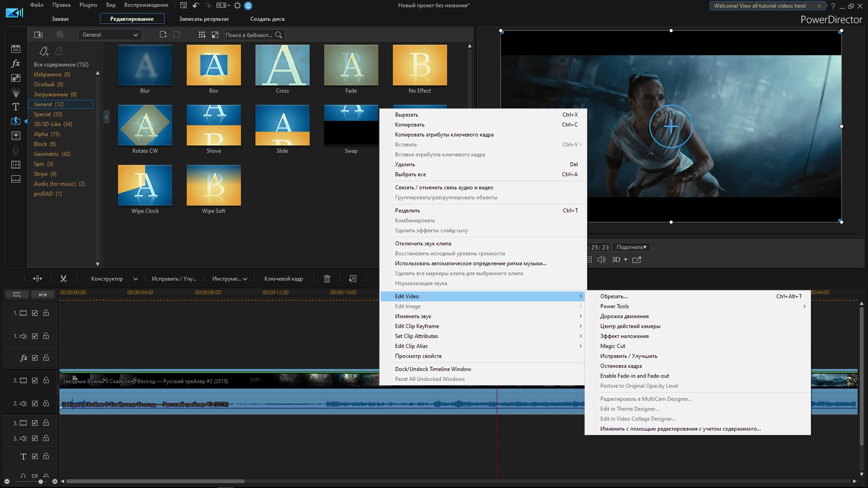
Task: Select the Wipe Clock transition thumbnail
Action: [x=145, y=185]
